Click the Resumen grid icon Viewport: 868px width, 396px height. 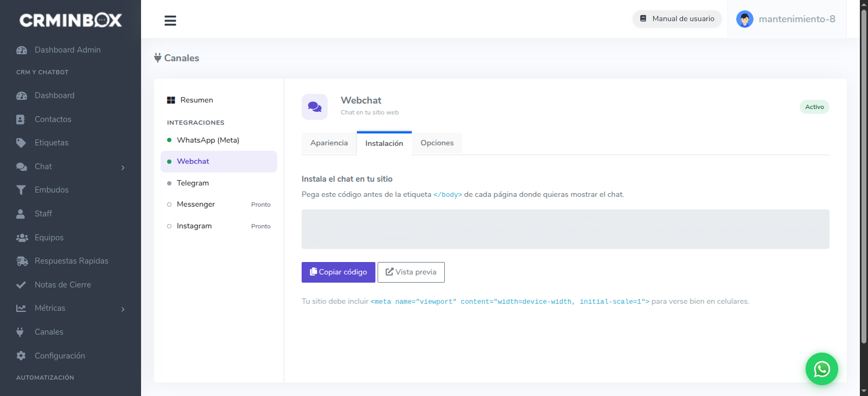click(171, 100)
